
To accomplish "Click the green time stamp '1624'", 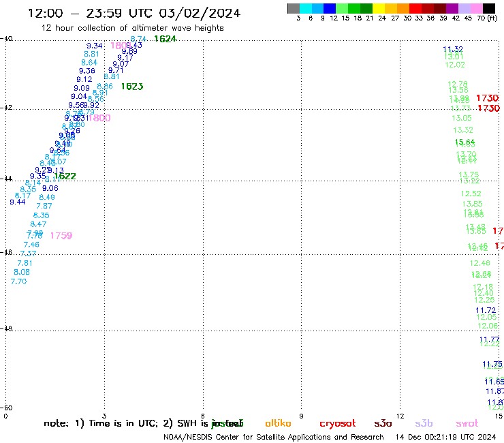I will point(166,39).
